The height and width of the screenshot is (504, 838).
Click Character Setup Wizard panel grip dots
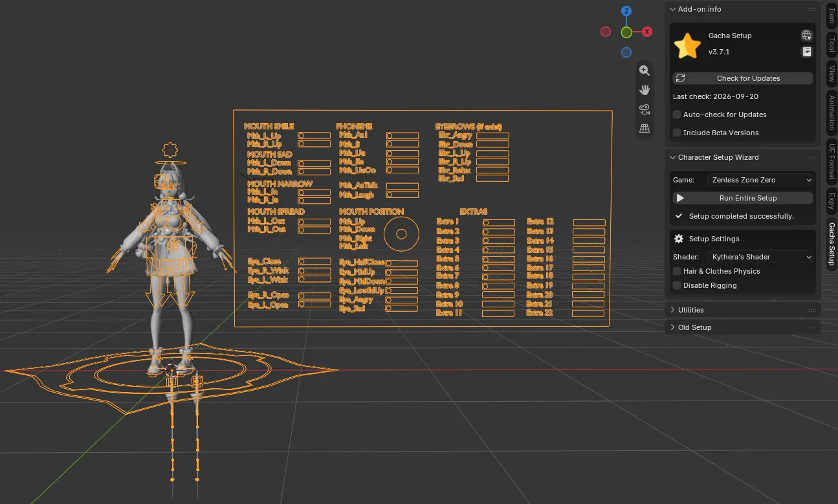click(811, 157)
